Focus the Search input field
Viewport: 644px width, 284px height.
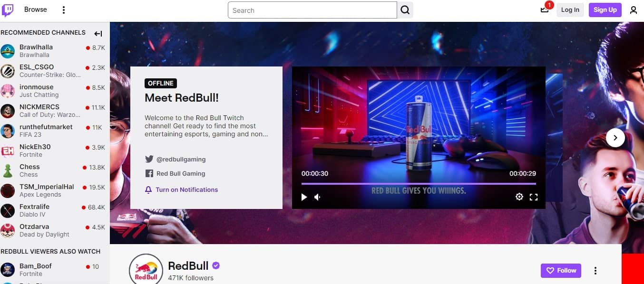(312, 10)
